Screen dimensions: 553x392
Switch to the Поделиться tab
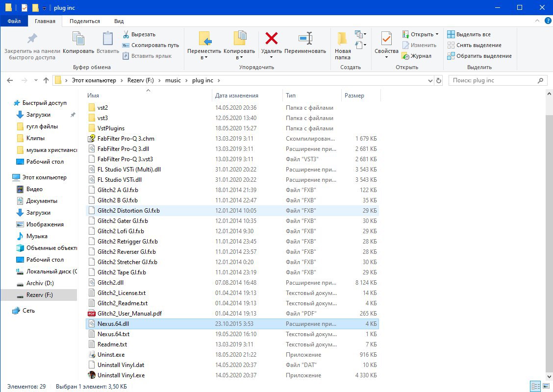pos(85,21)
